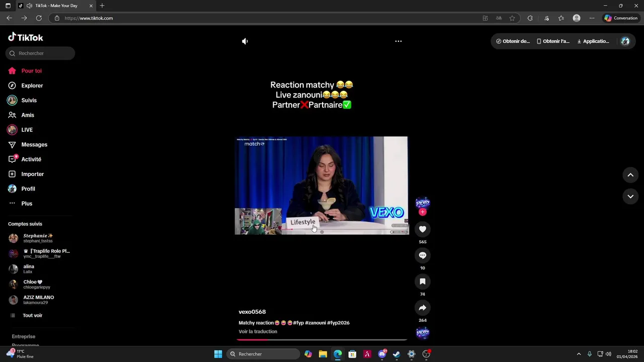Go to the next video with down chevron

630,197
